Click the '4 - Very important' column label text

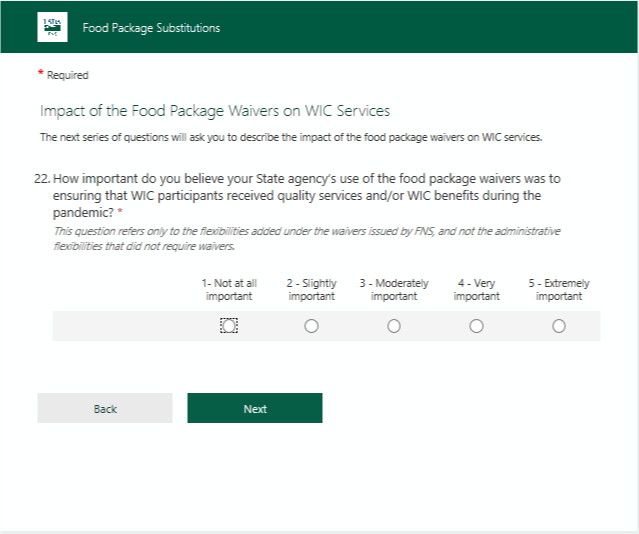click(476, 290)
